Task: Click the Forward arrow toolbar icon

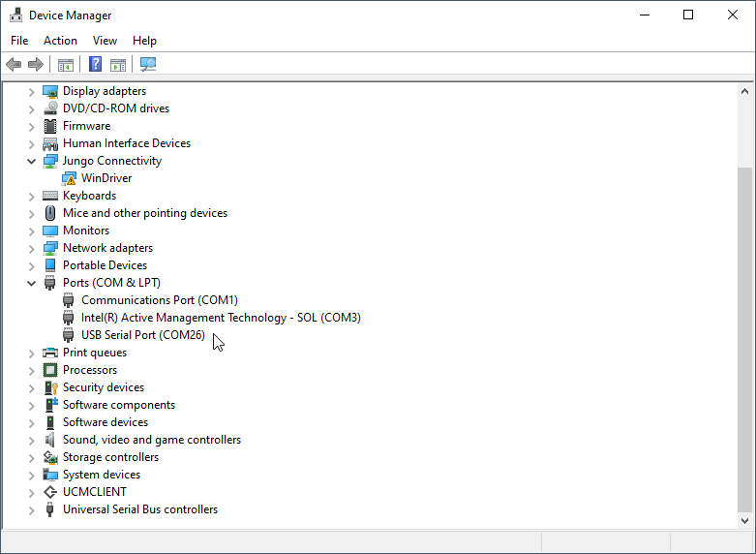Action: tap(36, 64)
